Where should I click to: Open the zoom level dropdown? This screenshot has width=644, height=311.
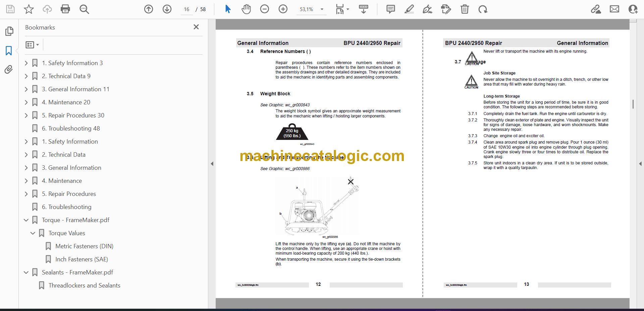pos(322,9)
